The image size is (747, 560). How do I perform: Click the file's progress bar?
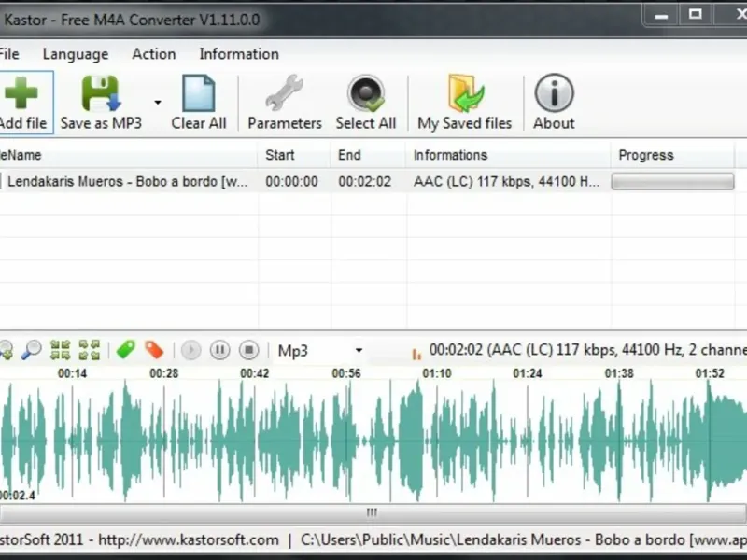(672, 181)
